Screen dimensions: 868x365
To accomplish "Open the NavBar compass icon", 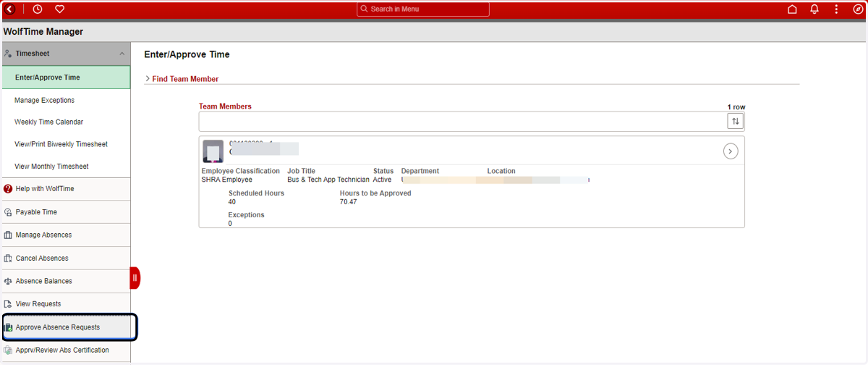I will coord(858,9).
